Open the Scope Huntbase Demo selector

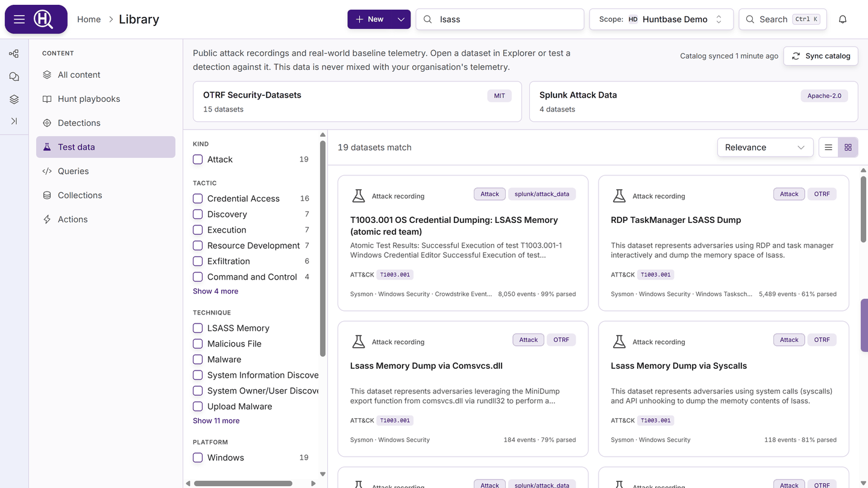[x=661, y=19]
